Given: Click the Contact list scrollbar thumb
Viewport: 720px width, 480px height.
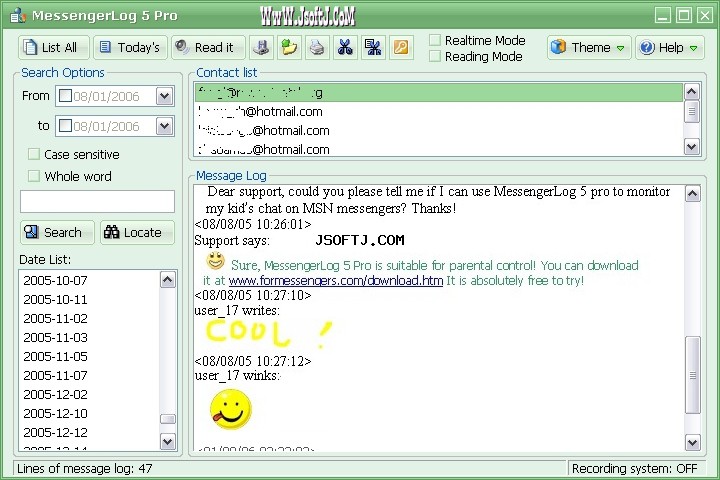Looking at the screenshot, I should [x=692, y=112].
